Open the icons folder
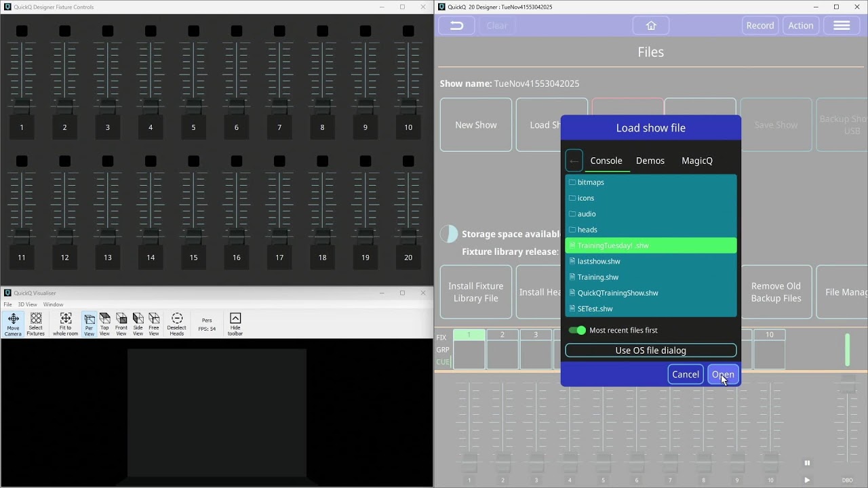The width and height of the screenshot is (868, 488). [x=651, y=198]
